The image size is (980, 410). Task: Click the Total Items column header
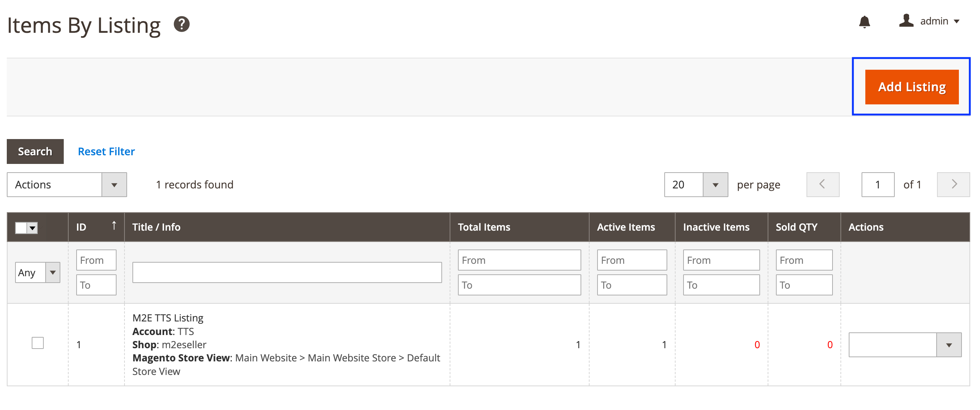484,227
